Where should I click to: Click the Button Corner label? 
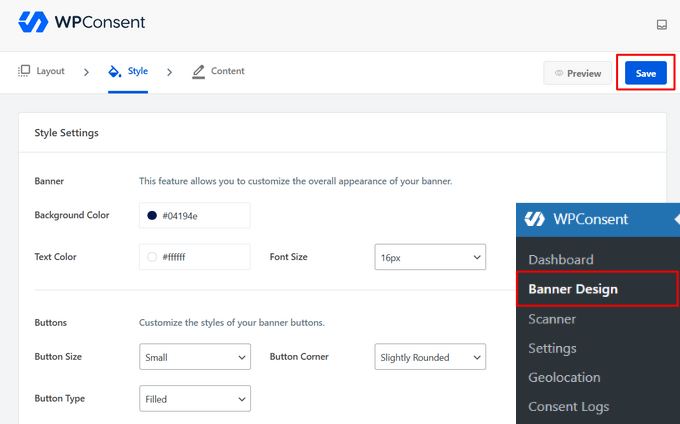click(299, 356)
